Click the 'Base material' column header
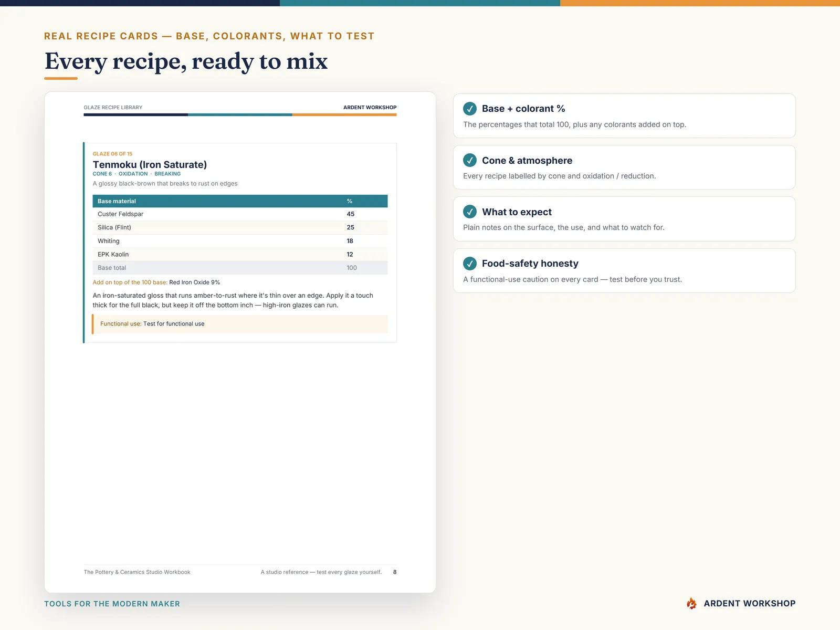The height and width of the screenshot is (630, 840). click(x=117, y=201)
